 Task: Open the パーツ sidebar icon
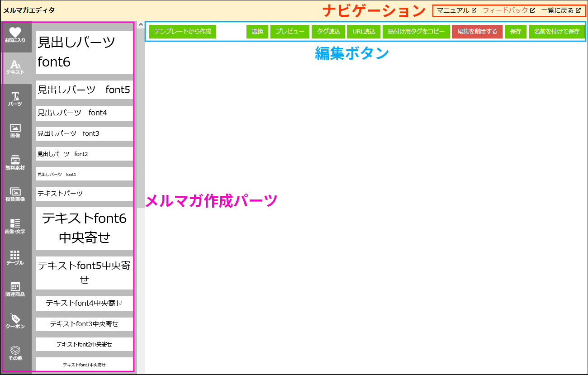coord(15,100)
